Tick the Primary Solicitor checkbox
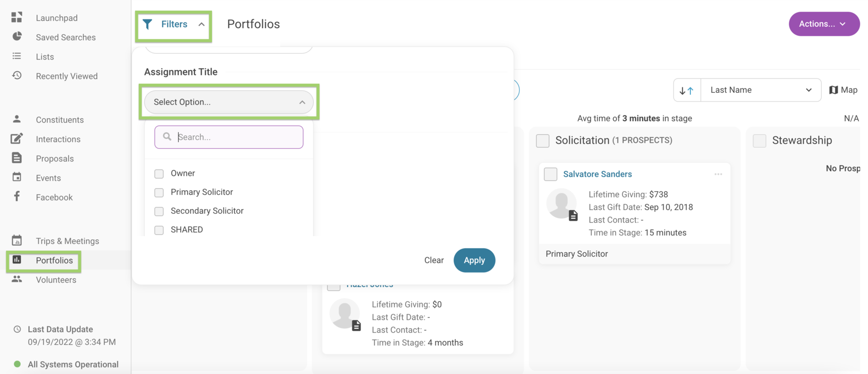Image resolution: width=868 pixels, height=374 pixels. point(159,192)
